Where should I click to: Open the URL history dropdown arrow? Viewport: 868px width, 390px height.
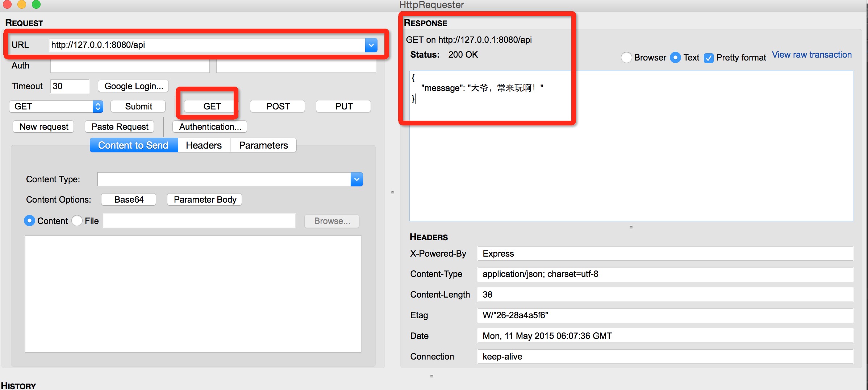371,45
